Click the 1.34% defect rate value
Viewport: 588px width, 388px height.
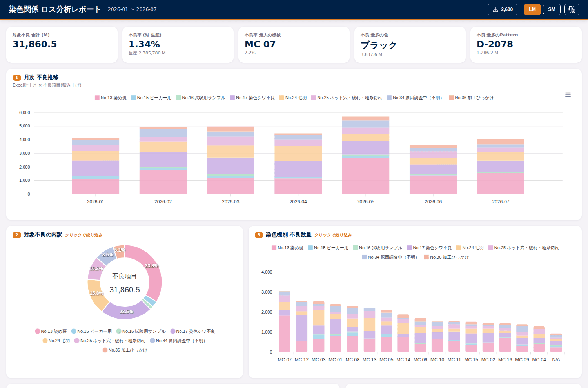click(144, 44)
